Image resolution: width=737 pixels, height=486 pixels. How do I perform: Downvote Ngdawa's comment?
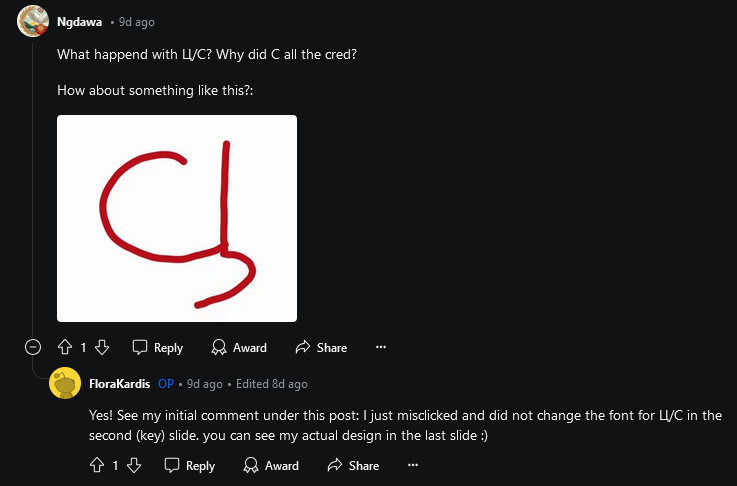pyautogui.click(x=102, y=347)
